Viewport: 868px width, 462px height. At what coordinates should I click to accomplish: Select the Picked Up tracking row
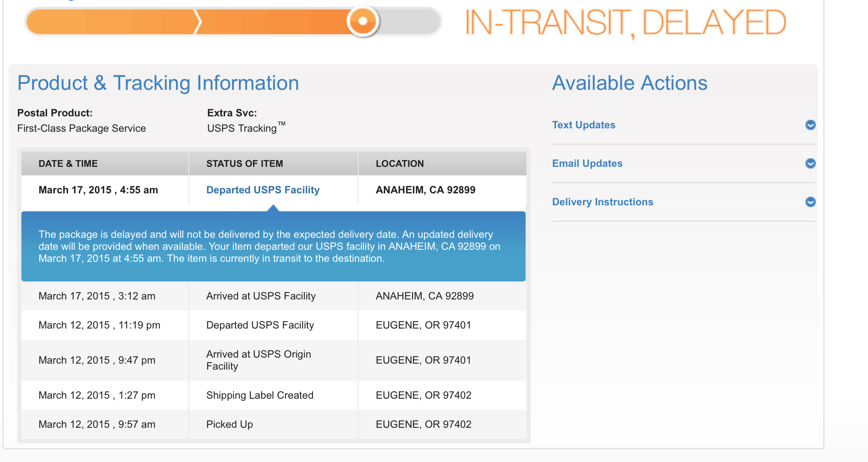point(274,424)
